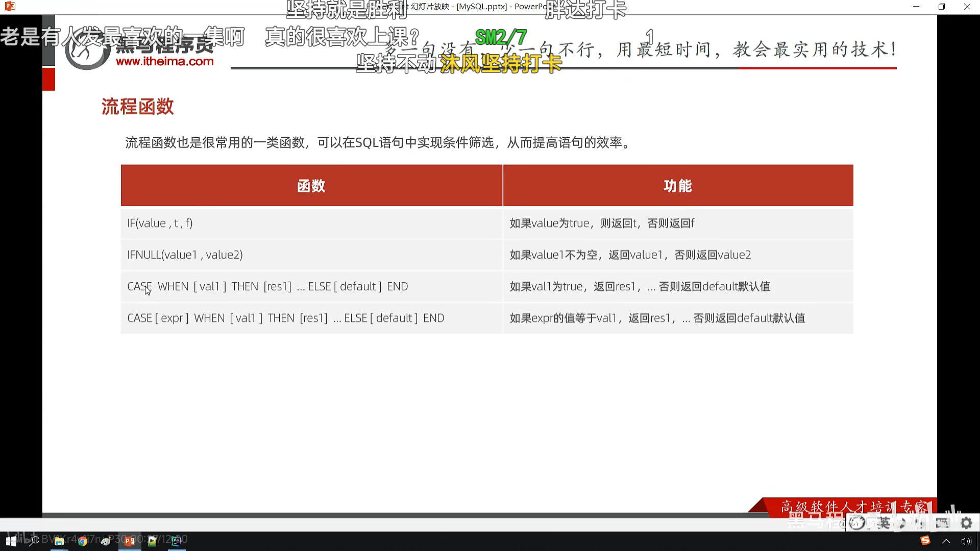This screenshot has width=980, height=551.
Task: Select the PowerPoint icon on the taskbar
Action: click(130, 541)
